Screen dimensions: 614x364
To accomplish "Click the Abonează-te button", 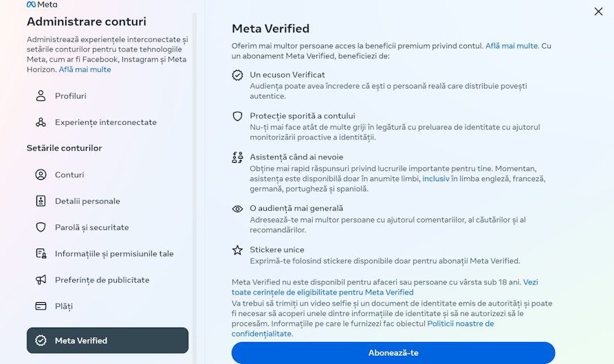I will click(x=393, y=353).
